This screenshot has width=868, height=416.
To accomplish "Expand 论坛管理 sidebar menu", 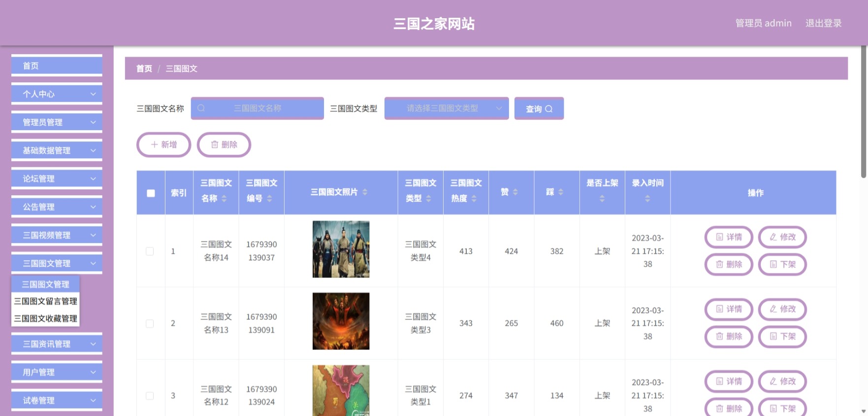I will click(x=57, y=178).
